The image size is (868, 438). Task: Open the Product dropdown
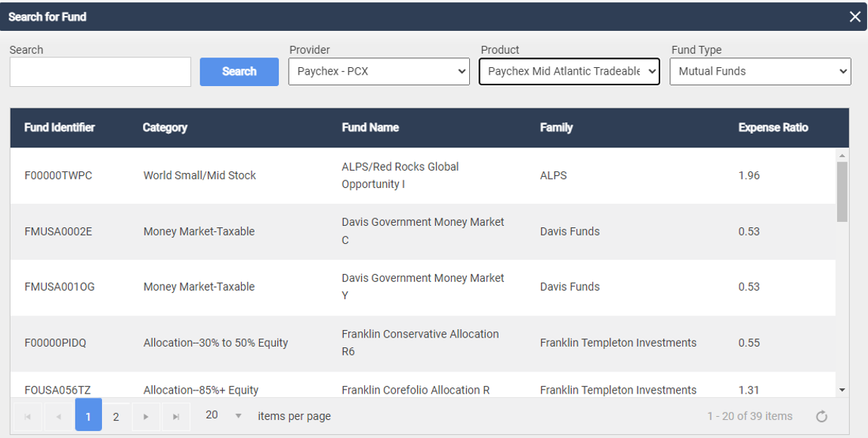click(569, 71)
